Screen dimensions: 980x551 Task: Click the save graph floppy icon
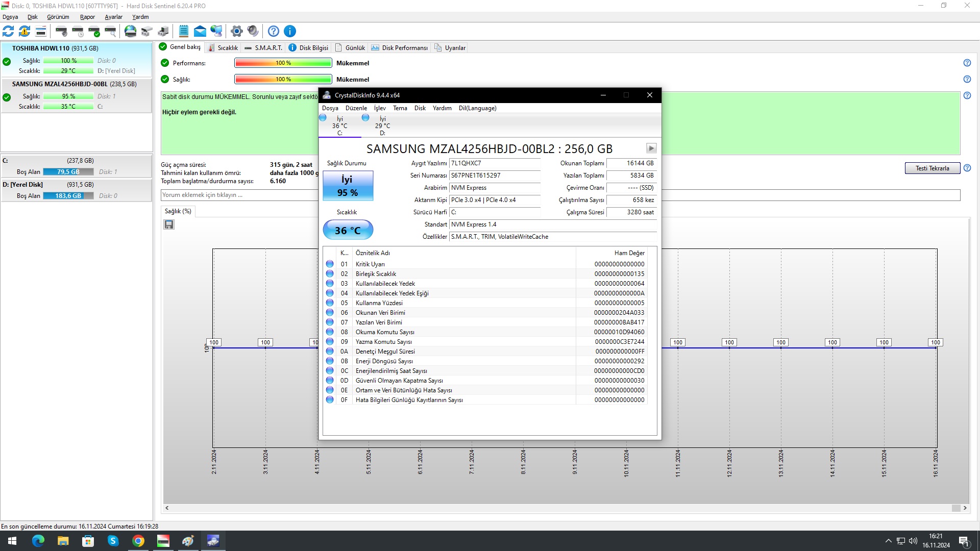point(169,224)
